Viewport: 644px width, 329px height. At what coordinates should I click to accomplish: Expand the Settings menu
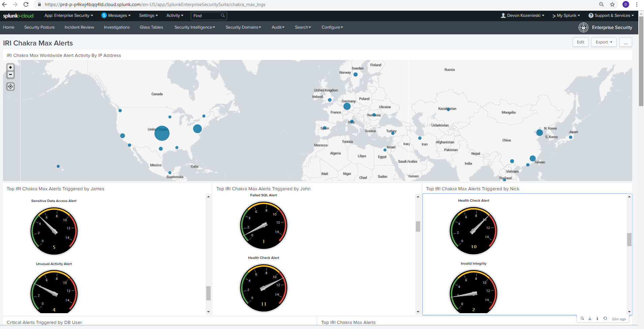(148, 15)
